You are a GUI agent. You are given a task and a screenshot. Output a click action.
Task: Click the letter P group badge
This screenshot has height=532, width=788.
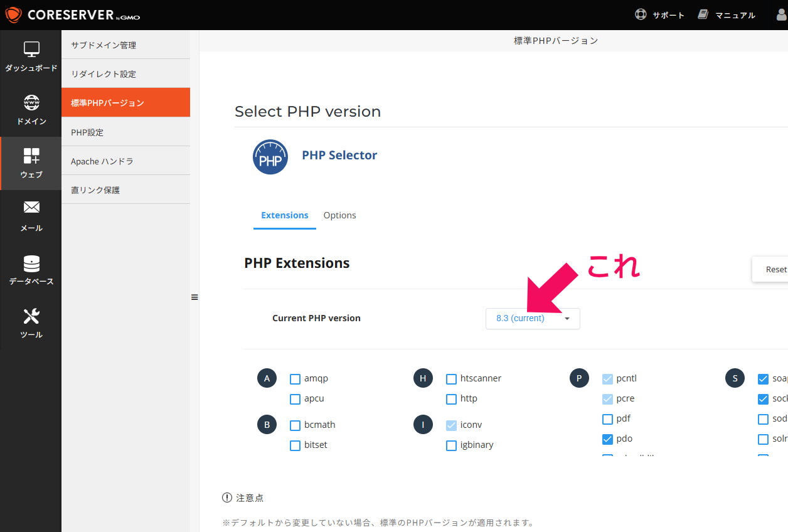tap(579, 378)
